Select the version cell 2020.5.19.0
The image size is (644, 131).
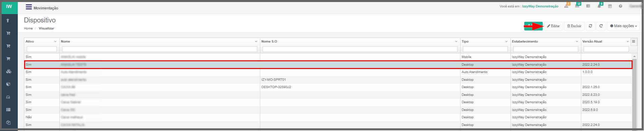[591, 102]
